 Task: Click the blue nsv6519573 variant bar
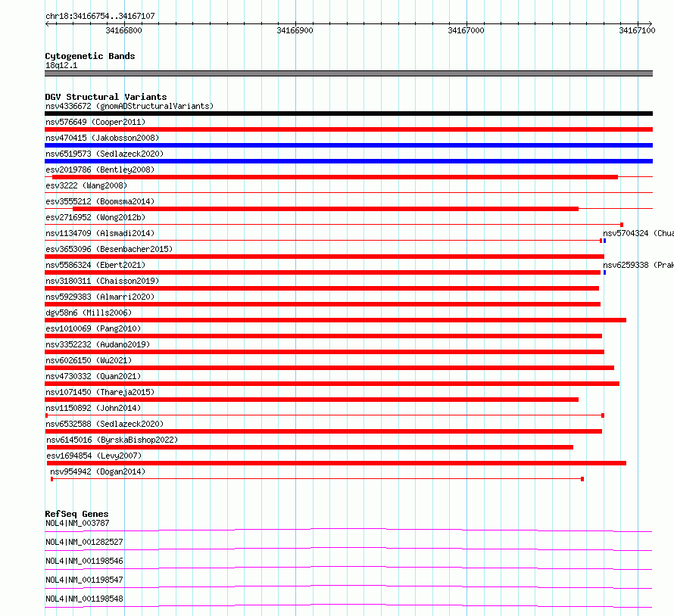[348, 161]
